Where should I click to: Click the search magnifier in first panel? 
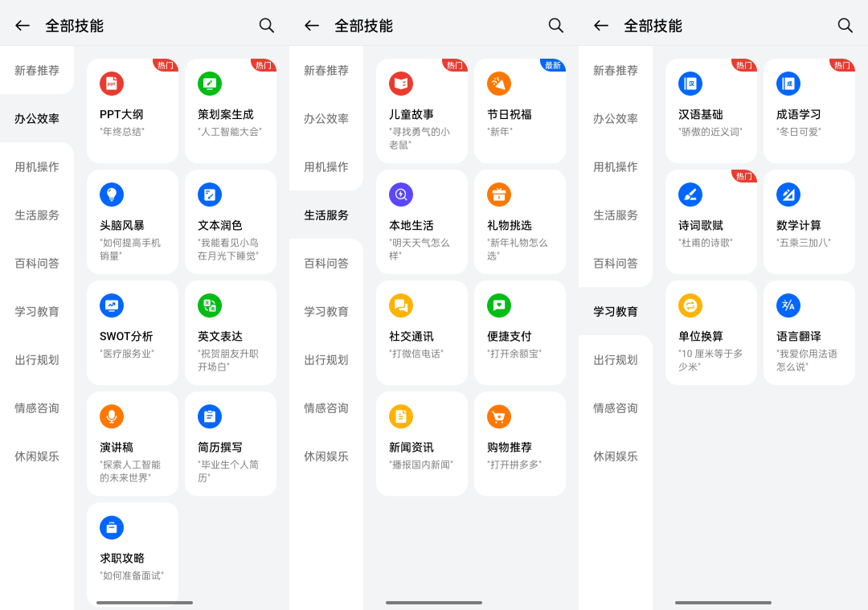click(266, 26)
